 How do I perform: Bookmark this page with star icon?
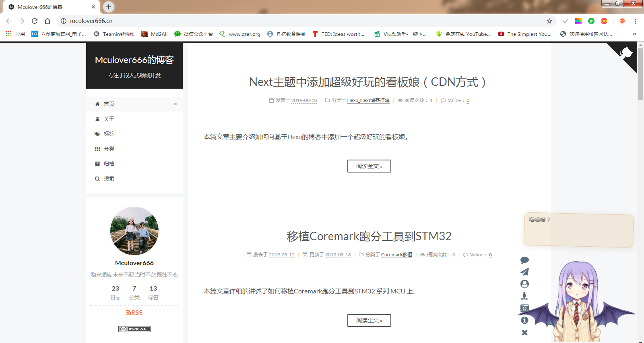tap(549, 21)
